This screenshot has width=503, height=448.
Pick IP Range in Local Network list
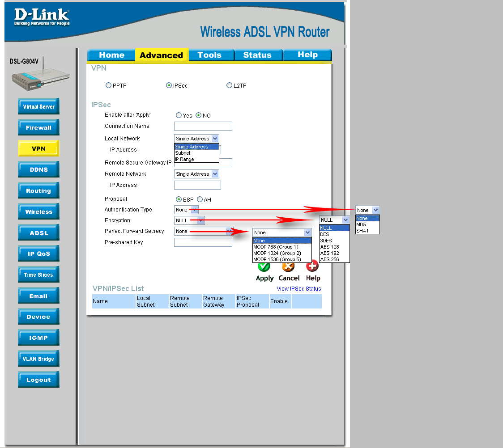pos(196,159)
